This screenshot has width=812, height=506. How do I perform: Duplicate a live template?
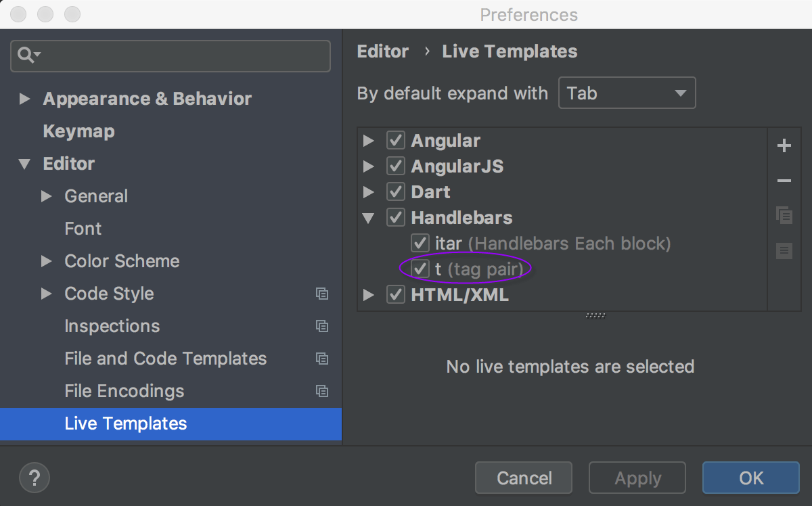click(784, 215)
